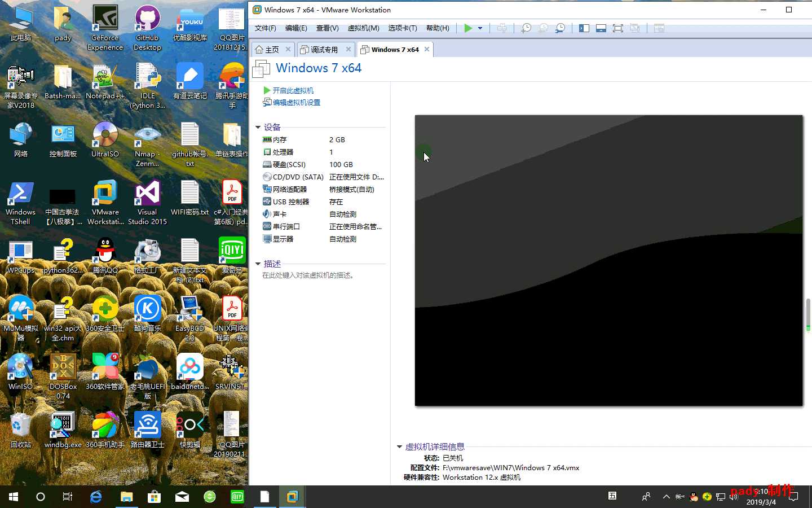Open the UltraISO desktop icon
This screenshot has height=508, width=812.
tap(105, 139)
